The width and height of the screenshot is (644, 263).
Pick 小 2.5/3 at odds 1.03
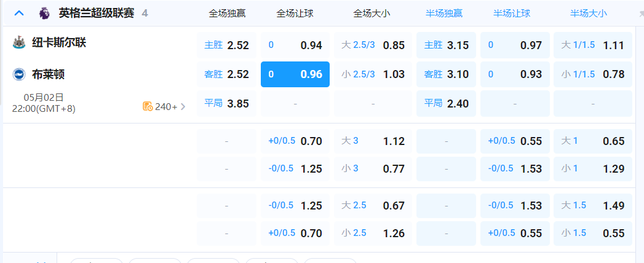tap(373, 74)
